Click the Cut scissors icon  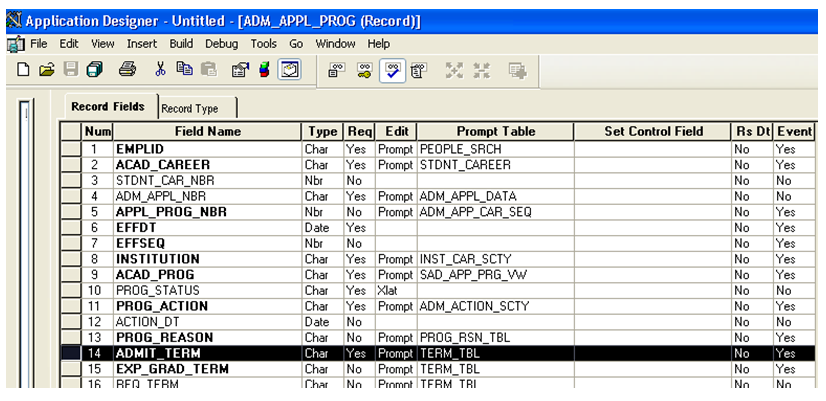pos(161,70)
